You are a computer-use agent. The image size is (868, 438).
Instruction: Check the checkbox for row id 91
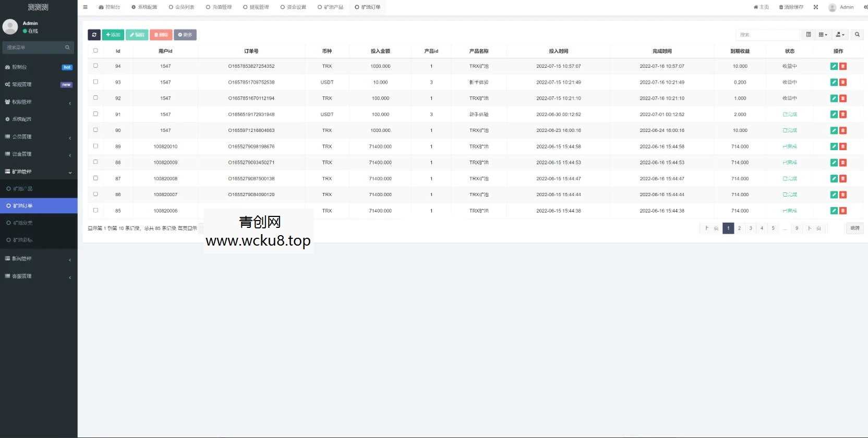click(95, 114)
